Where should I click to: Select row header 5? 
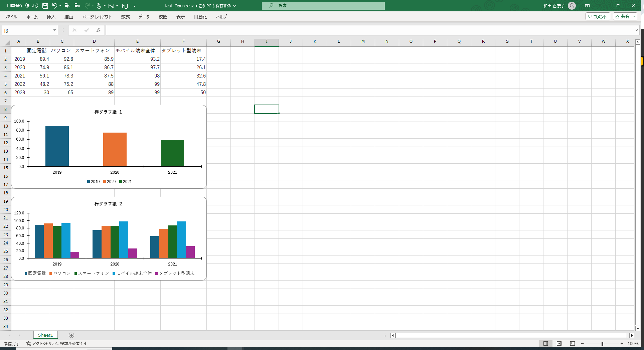(x=5, y=84)
